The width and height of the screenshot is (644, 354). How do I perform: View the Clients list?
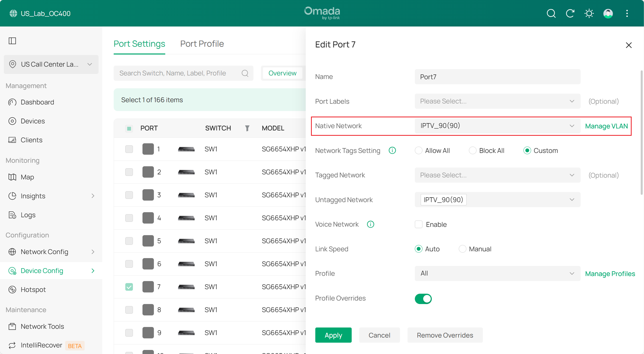click(x=32, y=140)
